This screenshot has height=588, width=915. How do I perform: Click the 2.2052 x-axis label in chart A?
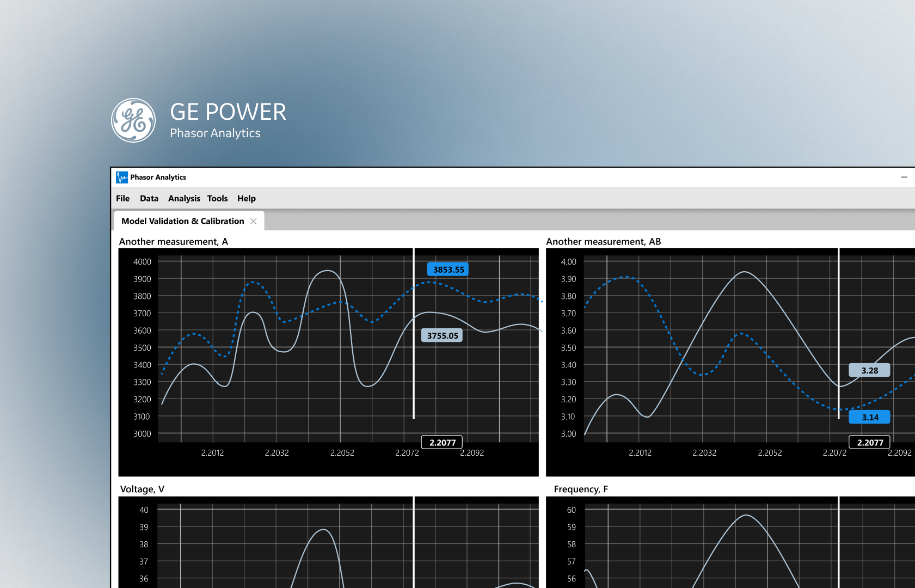point(342,452)
